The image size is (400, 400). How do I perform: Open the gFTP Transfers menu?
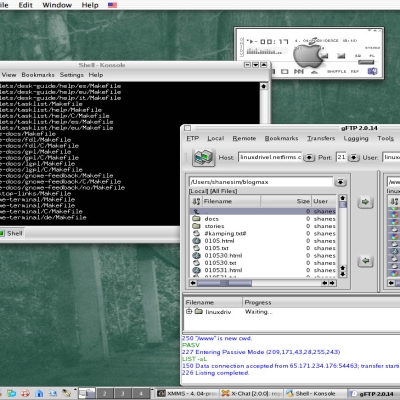coord(321,138)
